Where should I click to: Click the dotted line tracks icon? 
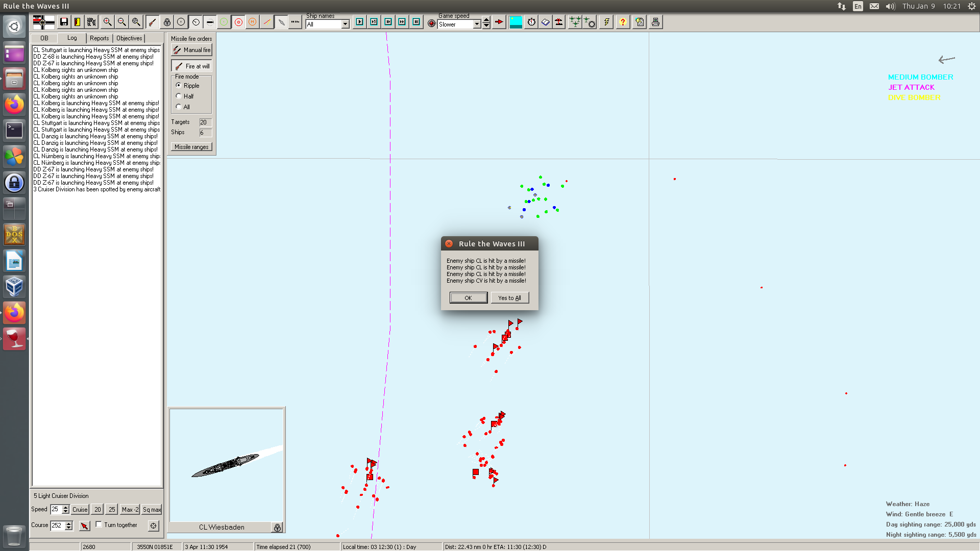(296, 22)
